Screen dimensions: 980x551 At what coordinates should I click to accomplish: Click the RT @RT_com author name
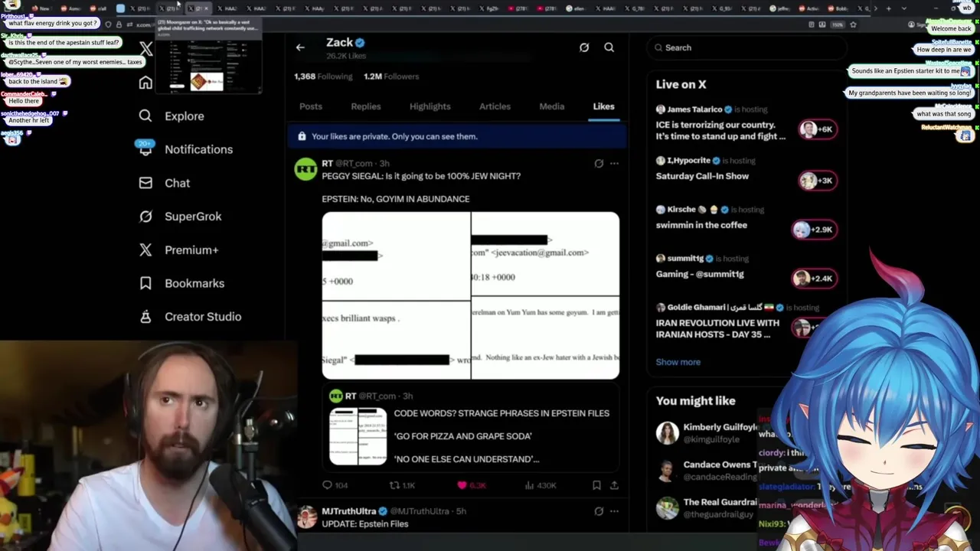(x=347, y=163)
